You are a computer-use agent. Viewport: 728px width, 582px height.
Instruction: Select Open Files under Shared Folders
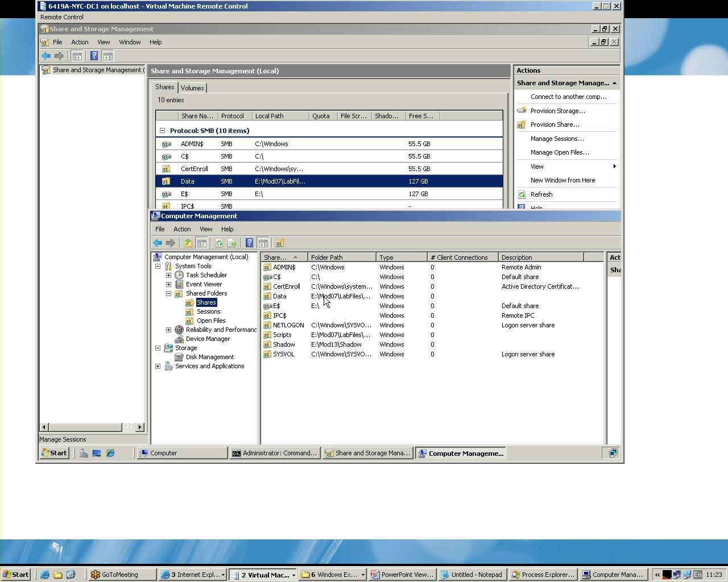[211, 321]
